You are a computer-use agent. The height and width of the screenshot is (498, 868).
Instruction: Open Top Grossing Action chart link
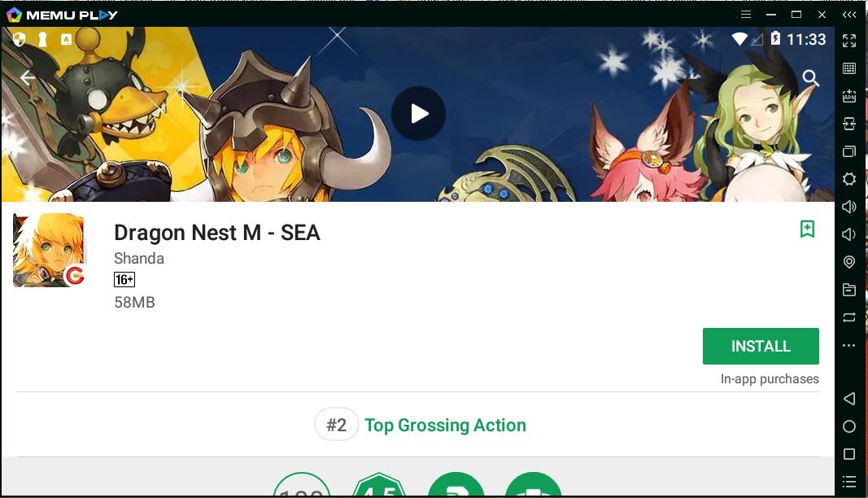pos(445,425)
